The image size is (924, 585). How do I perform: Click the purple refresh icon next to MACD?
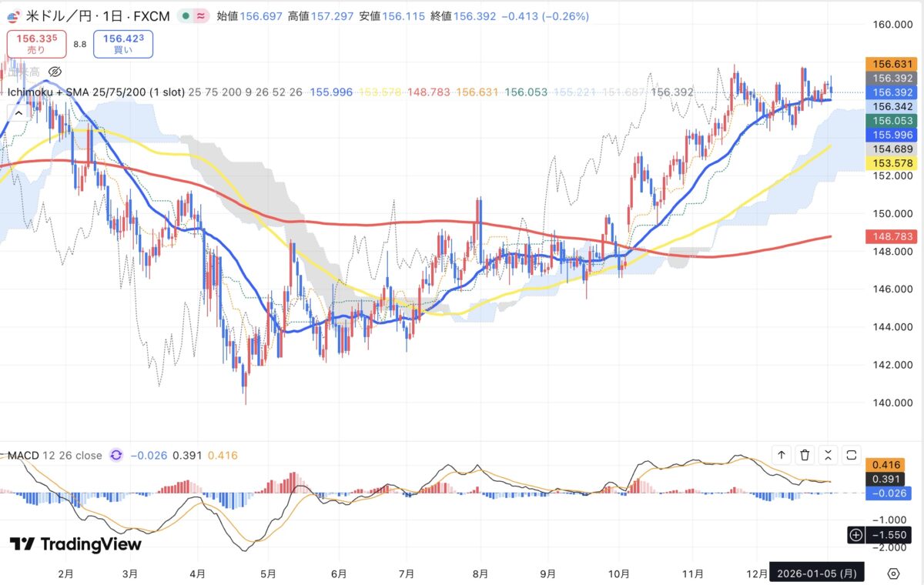(x=116, y=456)
